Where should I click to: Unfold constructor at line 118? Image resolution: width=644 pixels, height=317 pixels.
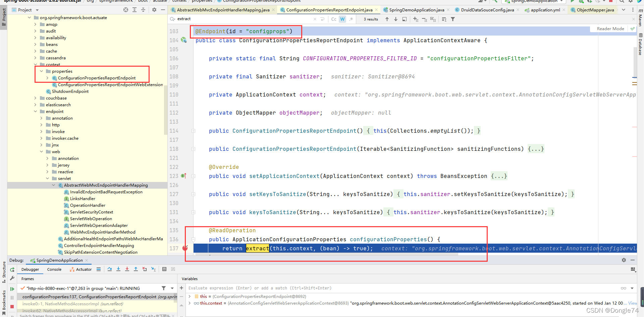point(193,149)
